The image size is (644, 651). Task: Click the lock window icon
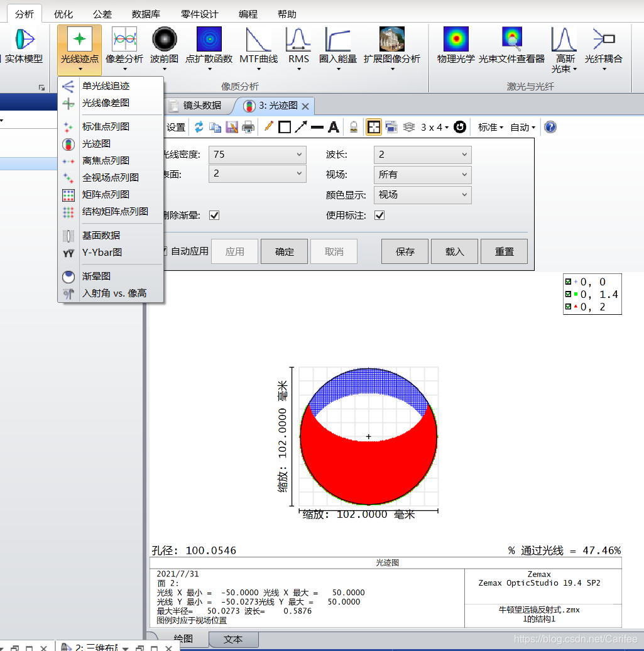pyautogui.click(x=354, y=127)
